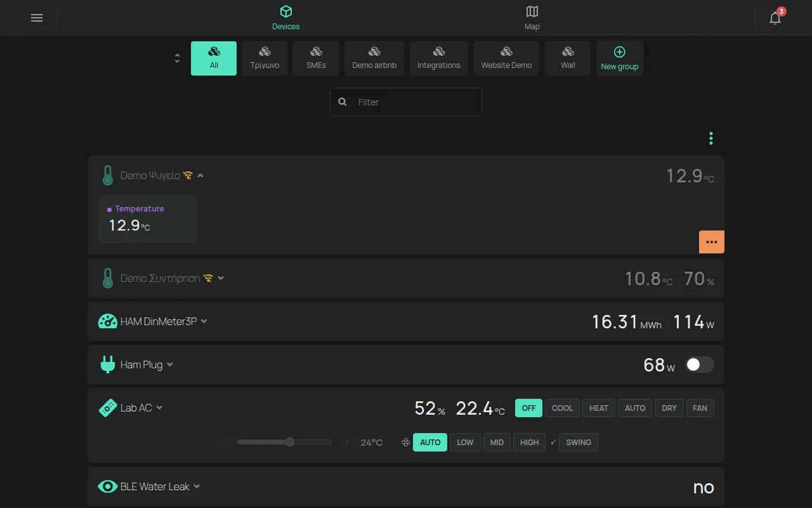Click the Lab AC remote control icon
Viewport: 812px width, 508px height.
108,408
